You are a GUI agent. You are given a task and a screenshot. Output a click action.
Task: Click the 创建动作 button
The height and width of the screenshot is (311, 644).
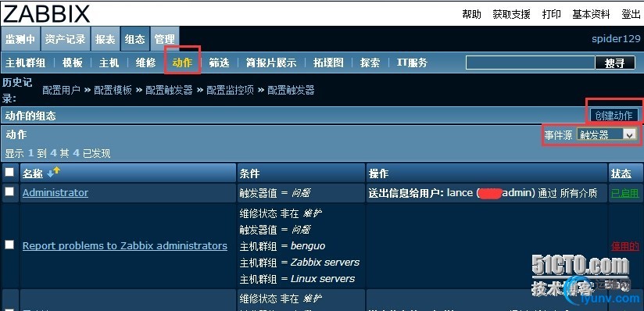pos(614,116)
